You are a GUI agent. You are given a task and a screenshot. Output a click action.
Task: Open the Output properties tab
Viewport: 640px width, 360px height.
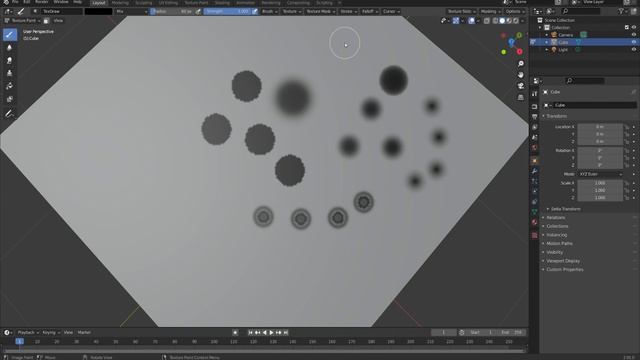pyautogui.click(x=535, y=117)
